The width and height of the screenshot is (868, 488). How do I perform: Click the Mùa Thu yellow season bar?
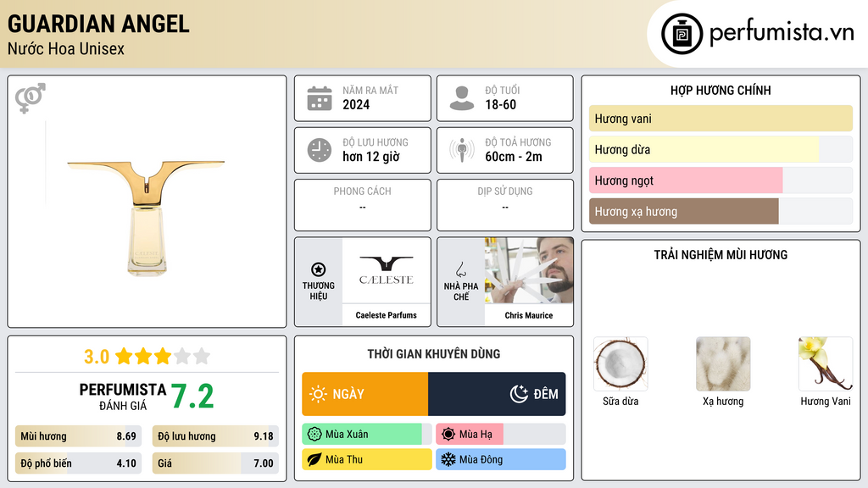click(x=367, y=459)
